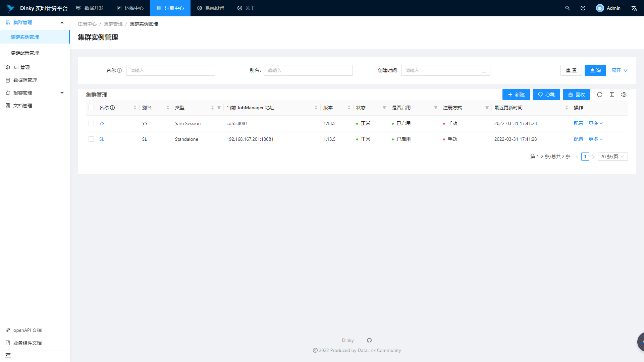Viewport: 644px width, 362px height.
Task: Open the 系统设置 top menu
Action: [211, 8]
